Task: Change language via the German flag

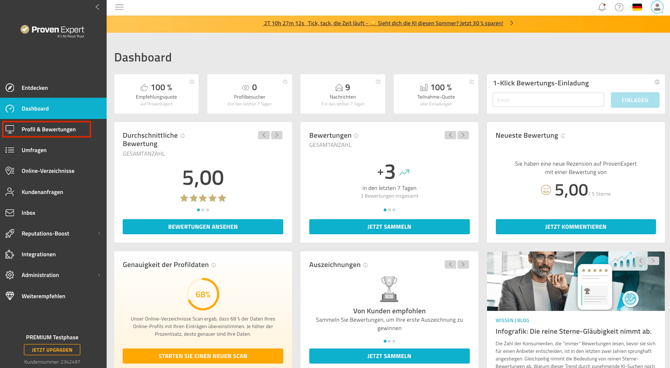Action: (637, 7)
